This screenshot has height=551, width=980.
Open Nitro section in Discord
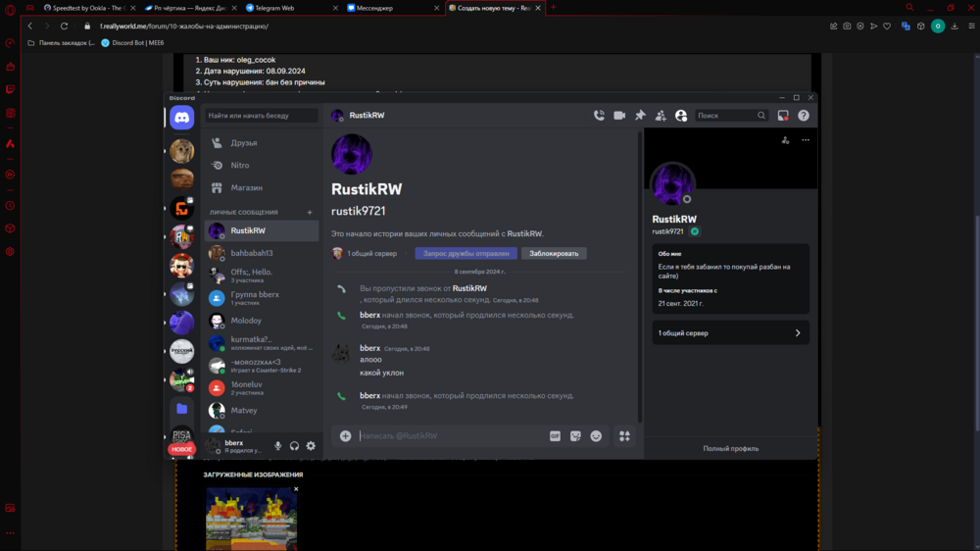click(x=262, y=165)
